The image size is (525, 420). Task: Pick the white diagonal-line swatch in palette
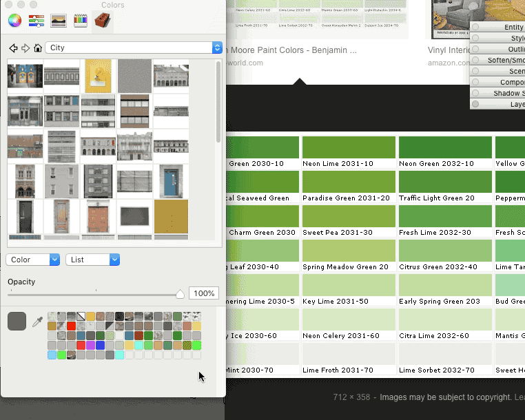point(81,316)
